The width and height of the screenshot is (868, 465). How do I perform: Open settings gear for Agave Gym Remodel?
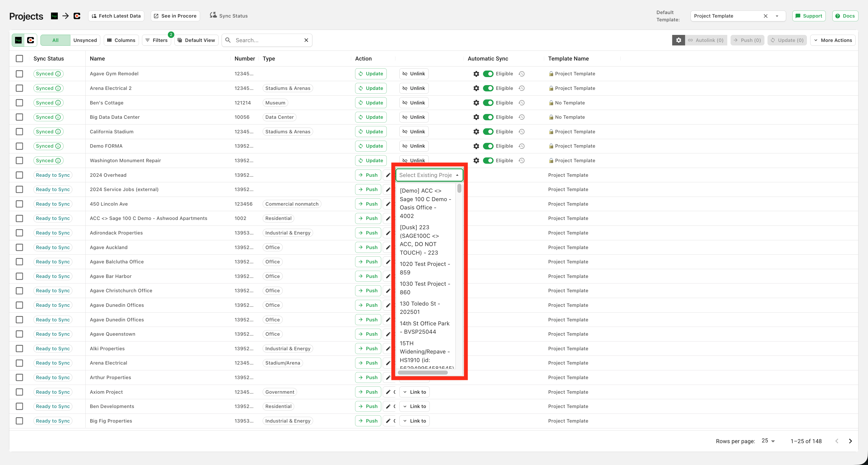(476, 74)
